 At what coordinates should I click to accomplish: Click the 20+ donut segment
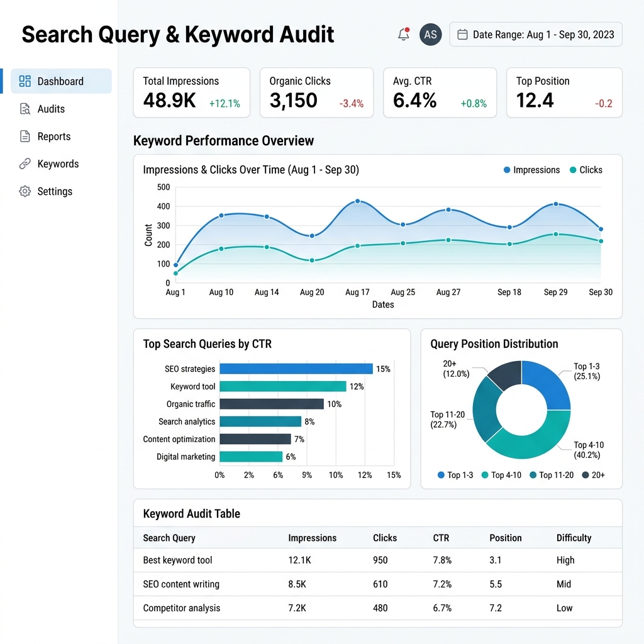point(508,374)
